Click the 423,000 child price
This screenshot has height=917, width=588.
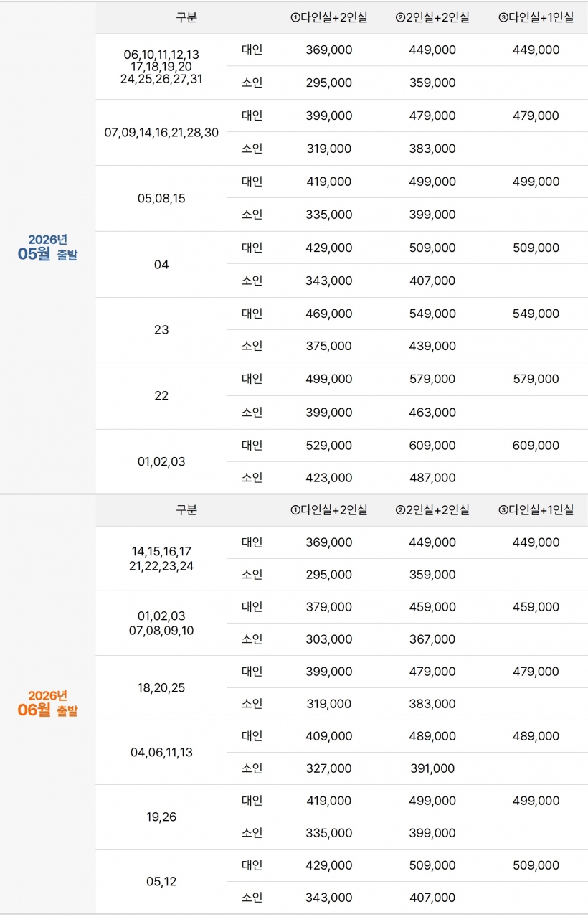coord(329,478)
